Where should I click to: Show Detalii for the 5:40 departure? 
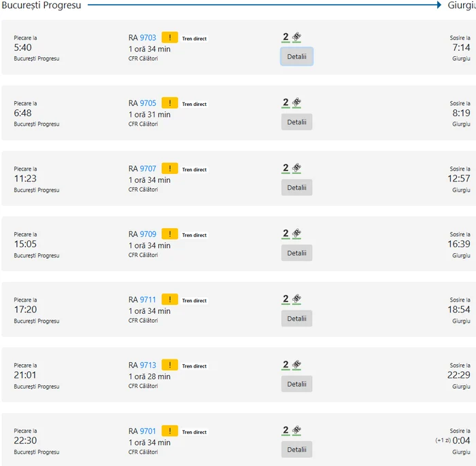point(296,56)
